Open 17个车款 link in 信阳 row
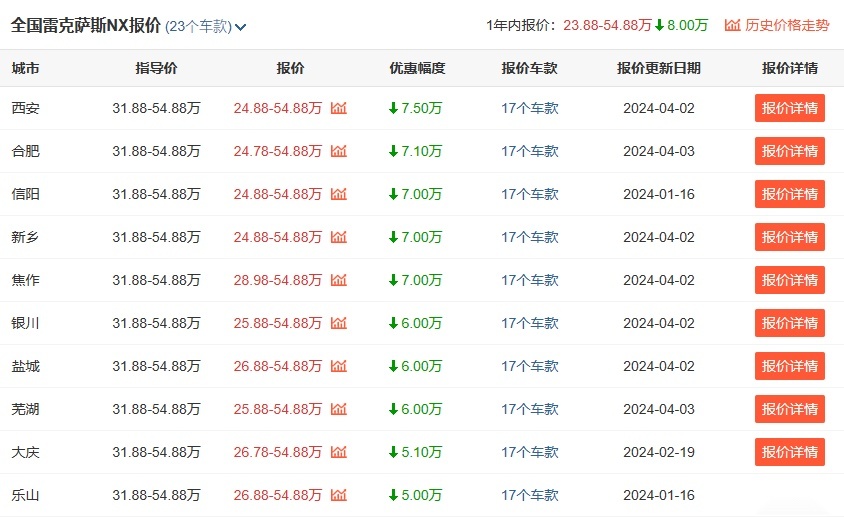Viewport: 844px width, 517px height. click(x=530, y=194)
